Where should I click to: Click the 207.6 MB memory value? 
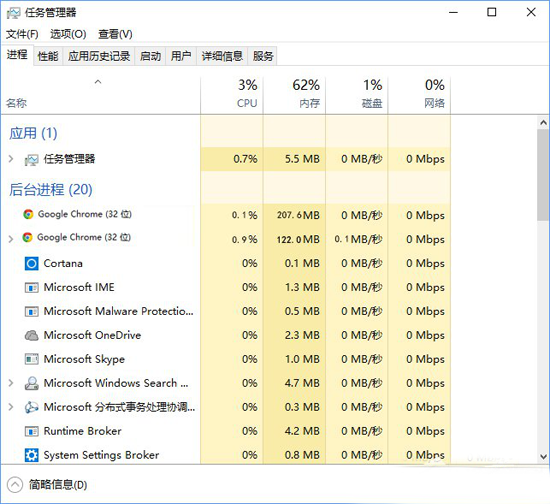[298, 215]
